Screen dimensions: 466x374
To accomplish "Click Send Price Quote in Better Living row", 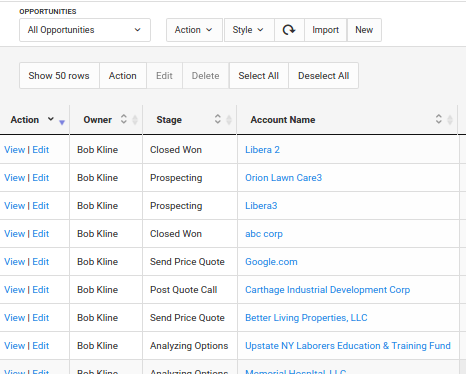I will pyautogui.click(x=187, y=318).
